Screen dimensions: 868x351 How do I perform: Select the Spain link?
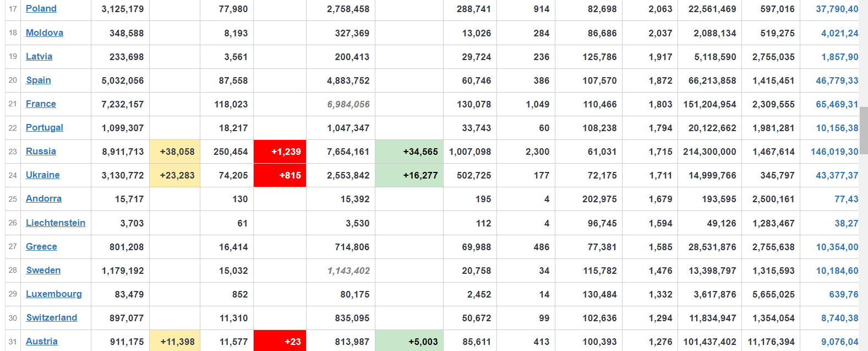pos(39,80)
